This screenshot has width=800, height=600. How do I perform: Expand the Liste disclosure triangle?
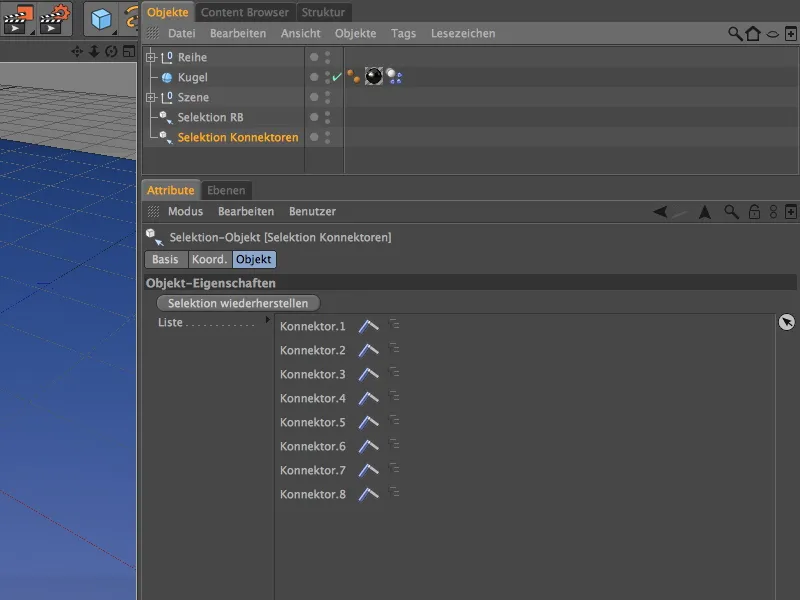click(x=267, y=320)
